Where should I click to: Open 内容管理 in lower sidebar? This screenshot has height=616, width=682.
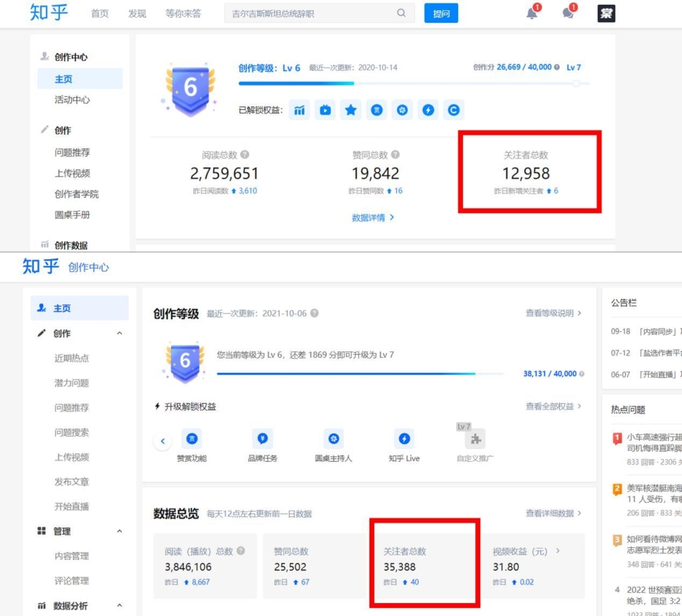click(x=72, y=556)
